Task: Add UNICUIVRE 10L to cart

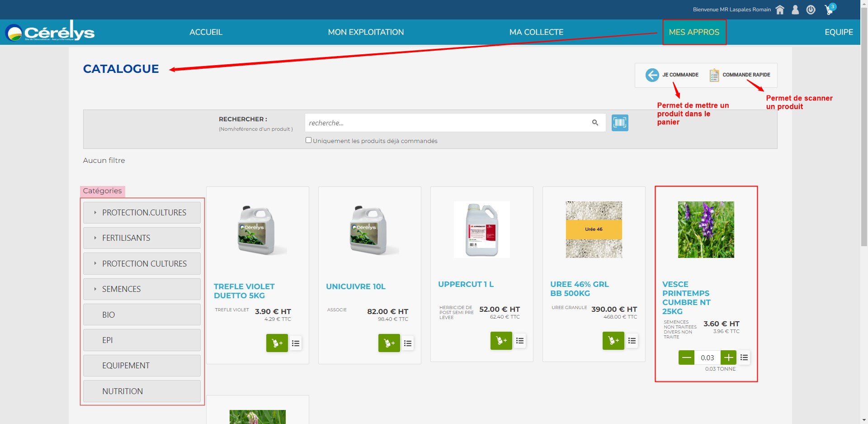Action: (x=389, y=343)
